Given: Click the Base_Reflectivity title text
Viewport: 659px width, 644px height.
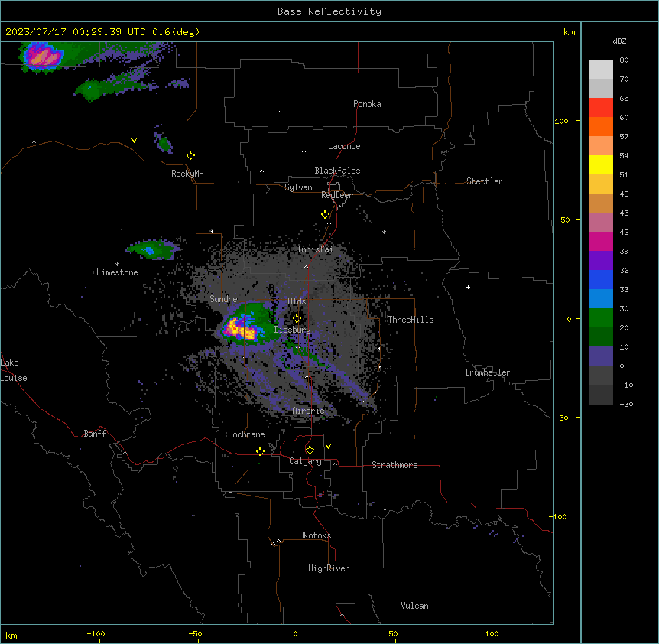Looking at the screenshot, I should [329, 11].
